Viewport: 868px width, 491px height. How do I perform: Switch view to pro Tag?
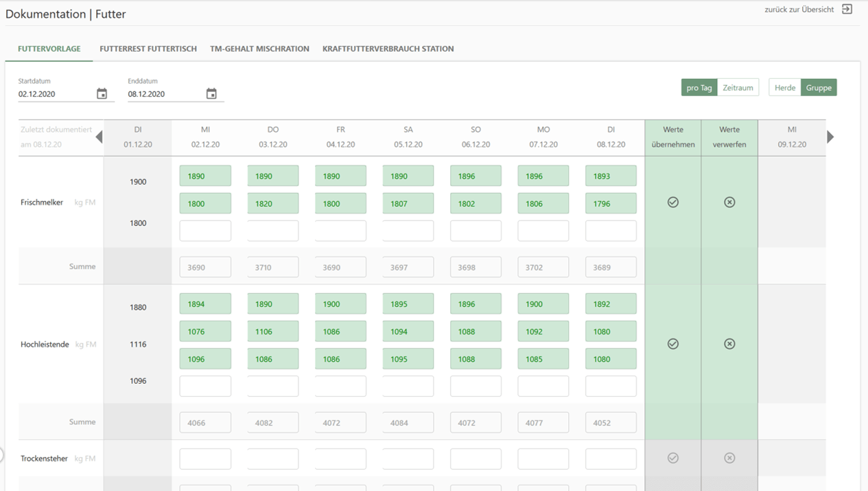click(699, 87)
